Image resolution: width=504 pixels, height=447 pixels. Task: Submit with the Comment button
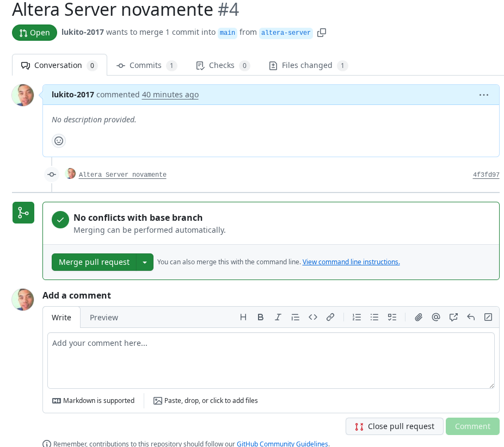tap(472, 426)
